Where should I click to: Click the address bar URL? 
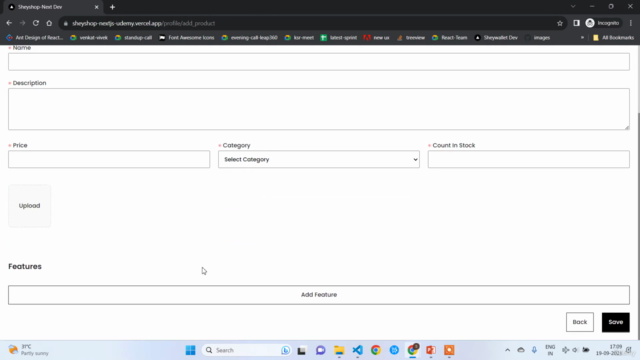point(143,23)
